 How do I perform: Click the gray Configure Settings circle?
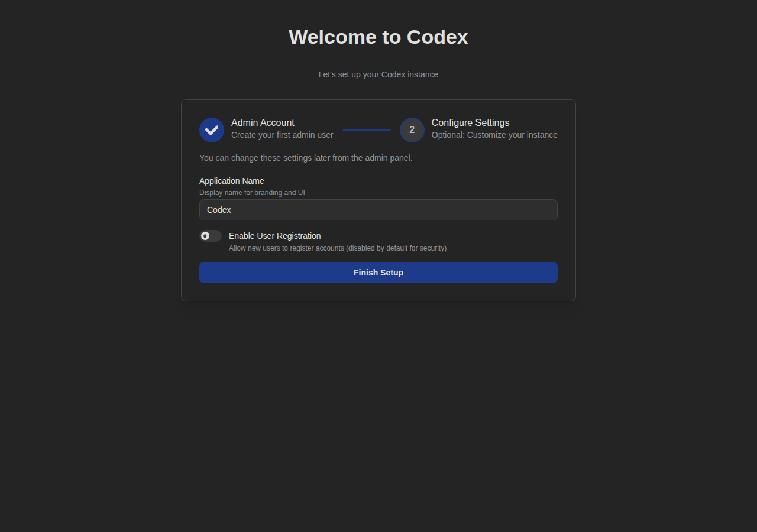[412, 129]
